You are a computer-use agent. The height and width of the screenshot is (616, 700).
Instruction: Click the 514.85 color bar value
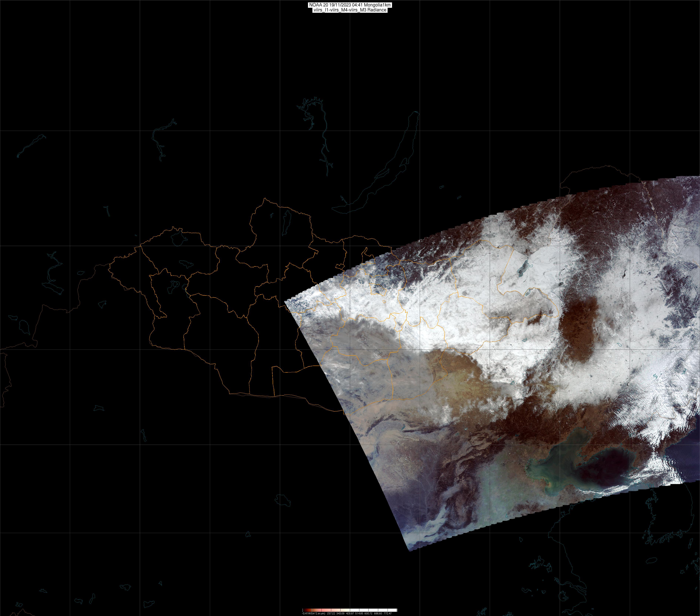click(x=359, y=613)
